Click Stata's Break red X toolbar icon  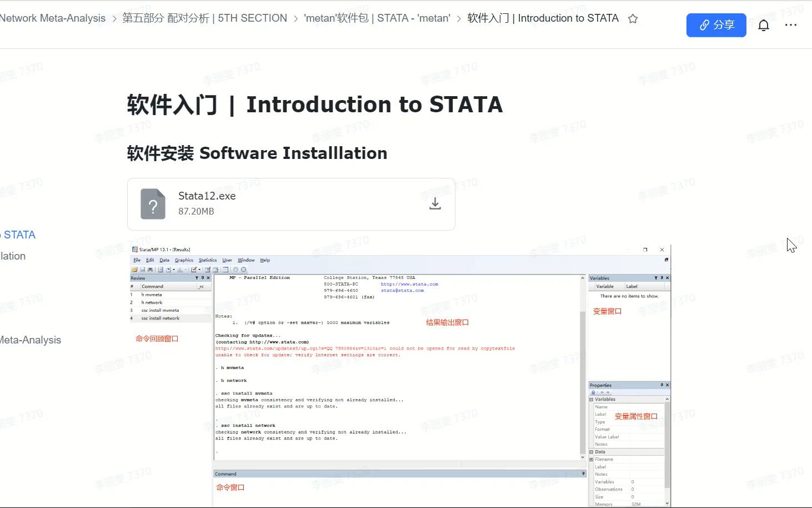tap(243, 270)
